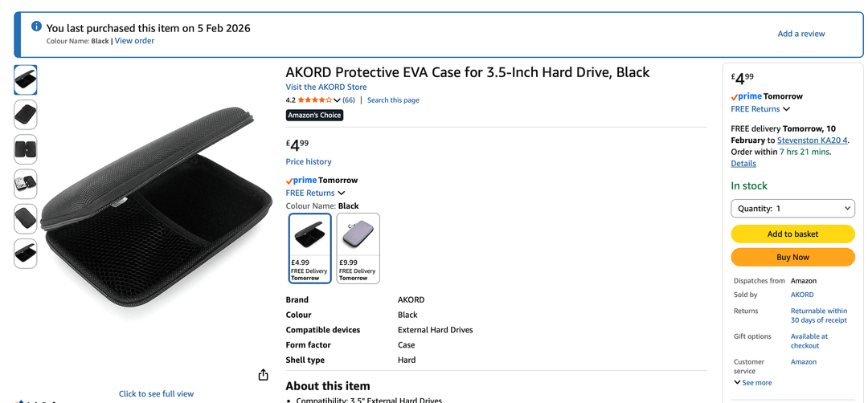
Task: Select the Black colour option at £4.99
Action: pyautogui.click(x=310, y=248)
